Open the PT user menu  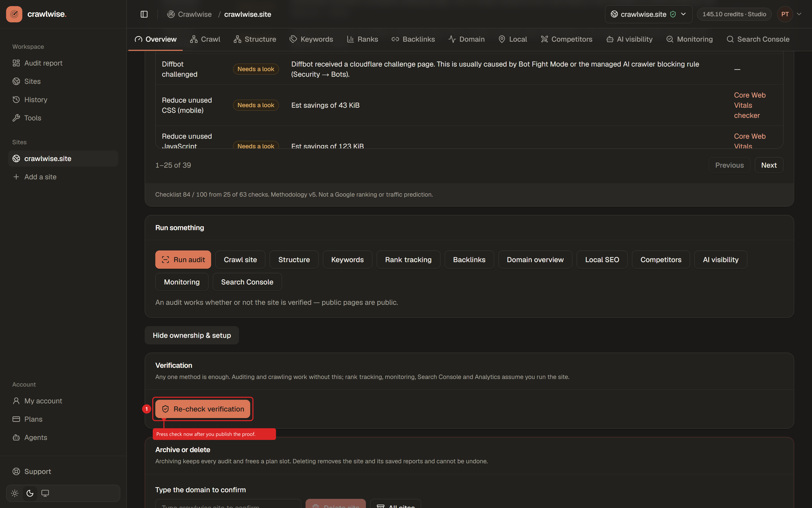790,14
